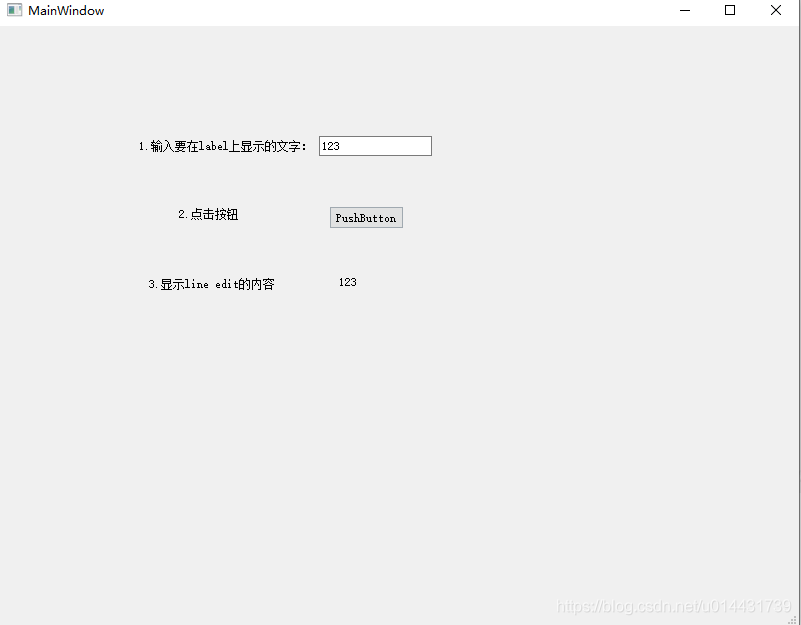801x625 pixels.
Task: Focus the line edit containing 123
Action: click(375, 146)
